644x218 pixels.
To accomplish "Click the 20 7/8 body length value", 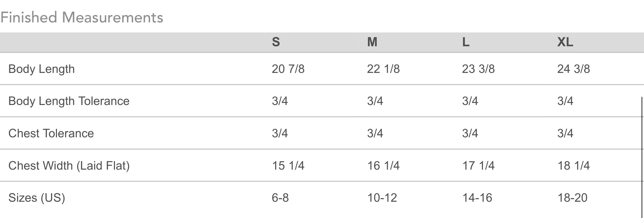I will [288, 69].
